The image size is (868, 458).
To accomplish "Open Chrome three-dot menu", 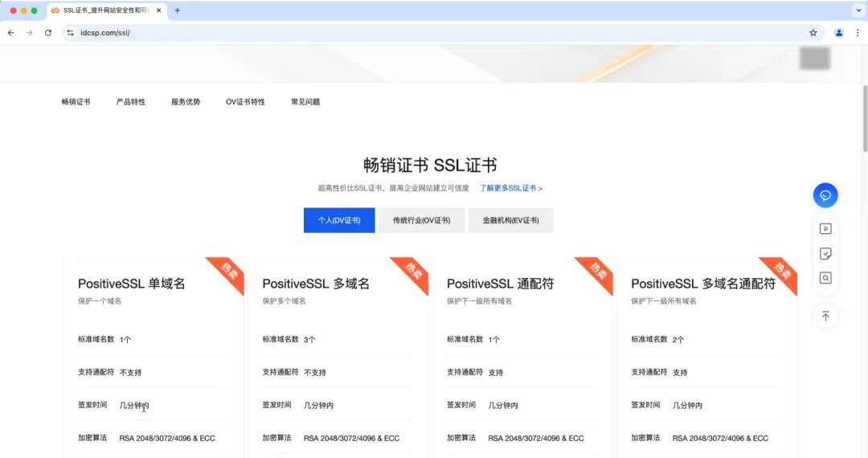I will (x=858, y=33).
